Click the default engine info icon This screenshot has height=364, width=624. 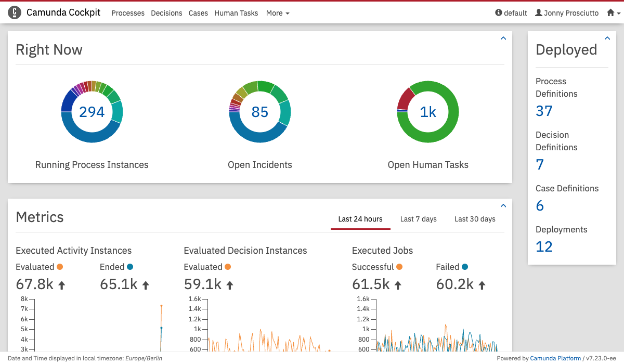click(x=499, y=13)
